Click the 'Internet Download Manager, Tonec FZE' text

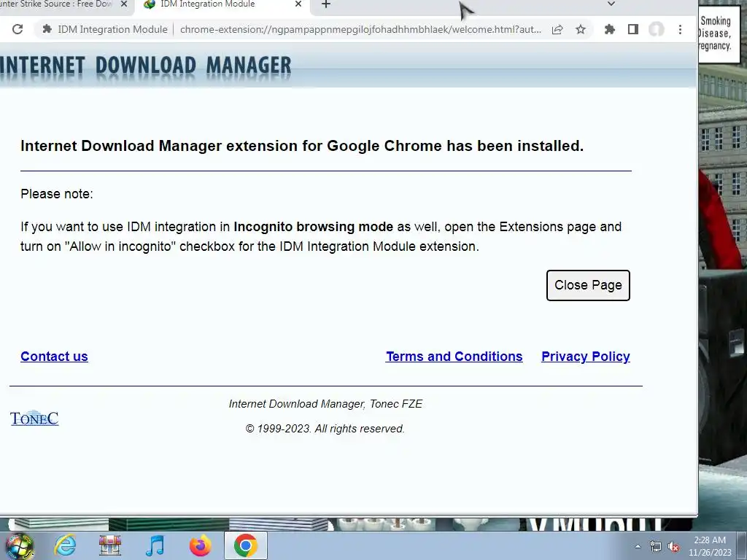click(x=325, y=404)
